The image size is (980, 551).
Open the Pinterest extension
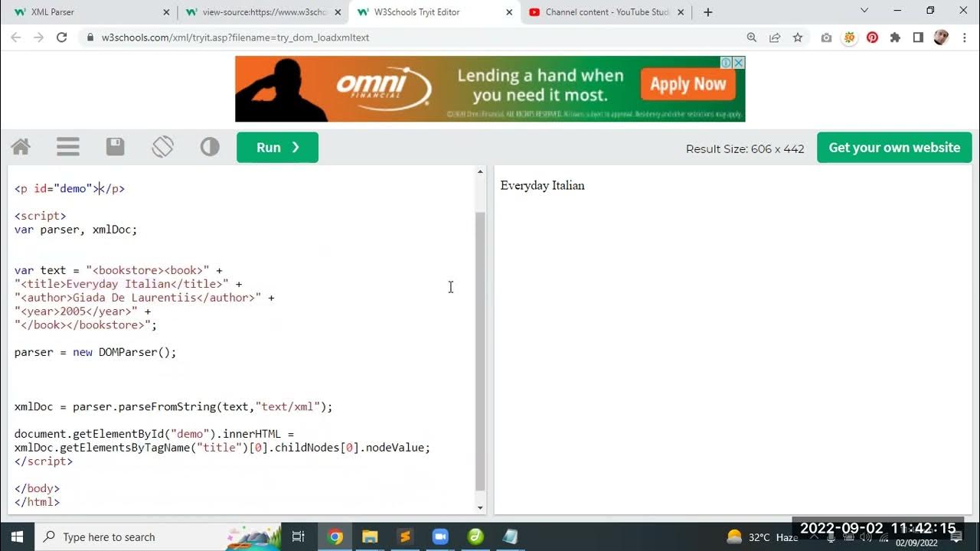[872, 37]
